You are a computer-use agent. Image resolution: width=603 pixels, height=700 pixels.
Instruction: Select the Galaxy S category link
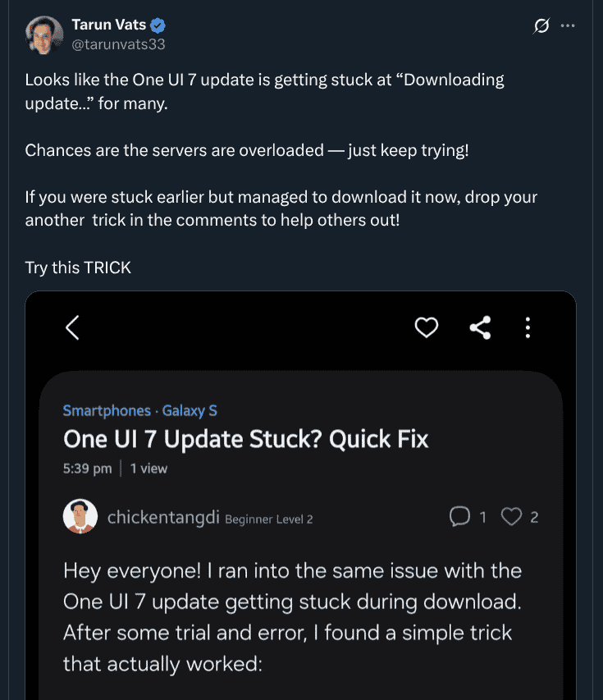(x=190, y=410)
